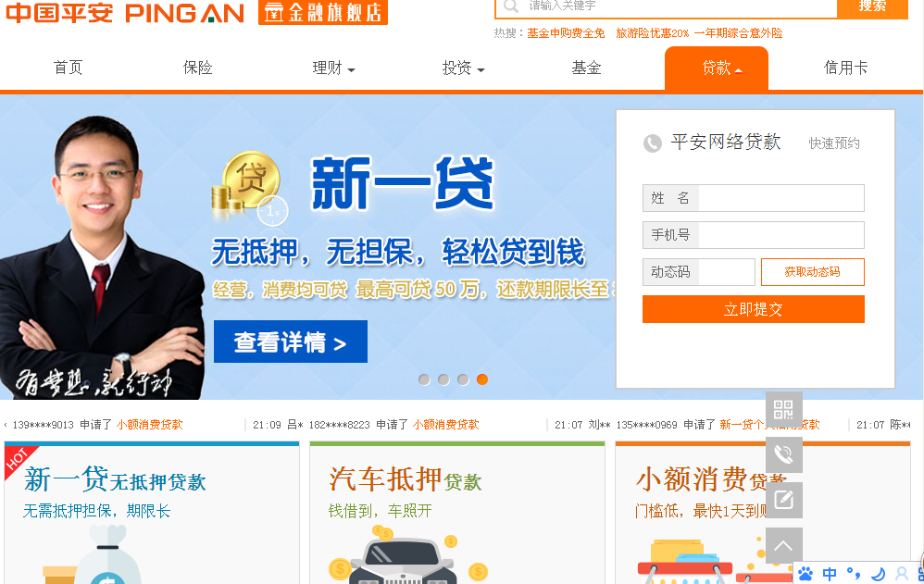Click the back-to-top arrow icon

(784, 545)
